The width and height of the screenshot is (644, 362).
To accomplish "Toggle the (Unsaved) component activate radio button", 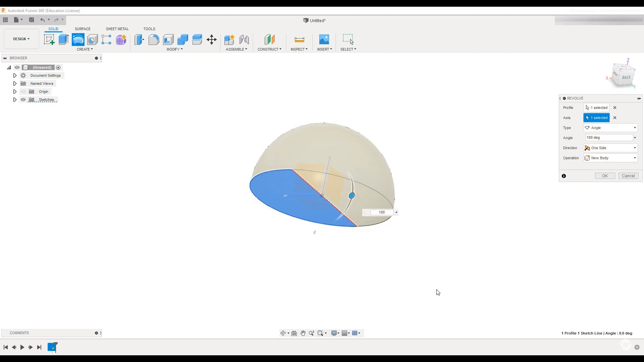I will pos(58,67).
